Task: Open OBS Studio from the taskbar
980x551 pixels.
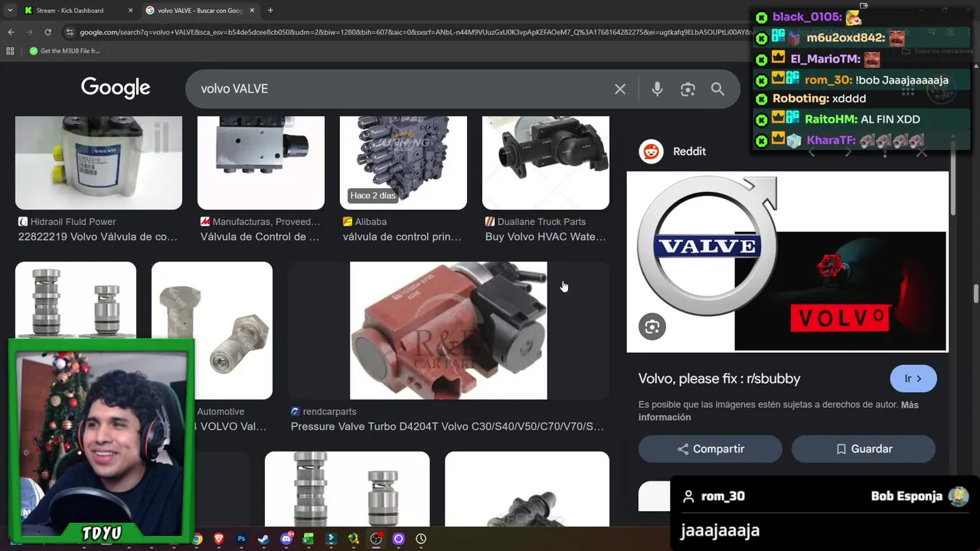Action: tap(376, 539)
